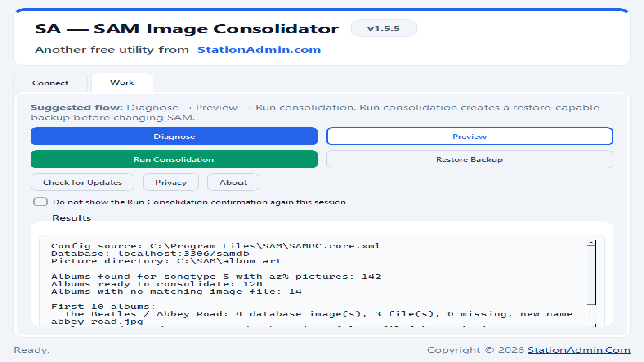
Task: Enable do-not-show confirmation checkbox
Action: tap(41, 202)
